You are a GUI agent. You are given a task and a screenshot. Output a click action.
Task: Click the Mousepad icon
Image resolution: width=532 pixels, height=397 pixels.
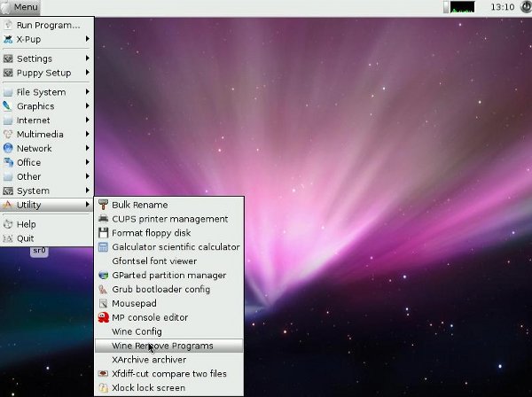click(x=103, y=303)
